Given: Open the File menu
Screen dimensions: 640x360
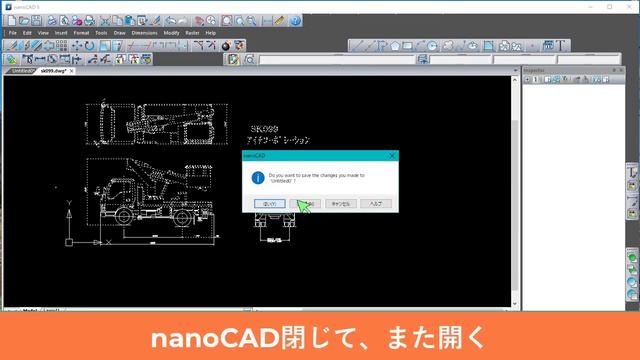Looking at the screenshot, I should coord(13,33).
